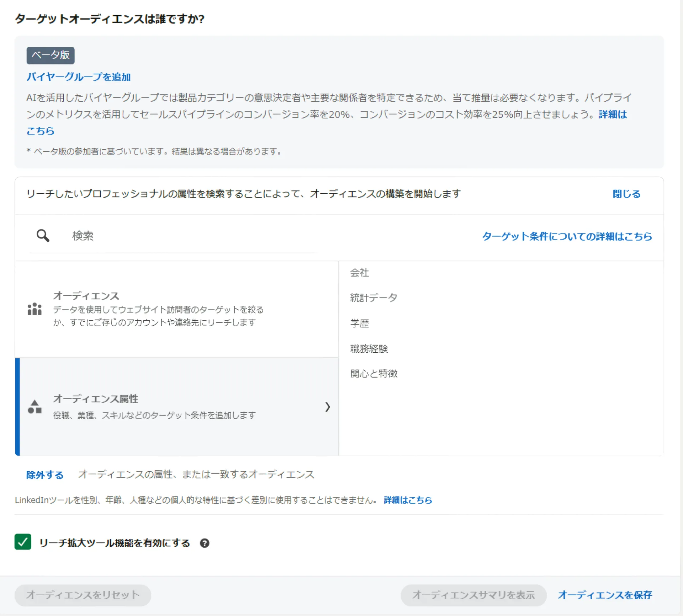Click バイヤーグループを追加 link
The image size is (683, 616).
[79, 77]
